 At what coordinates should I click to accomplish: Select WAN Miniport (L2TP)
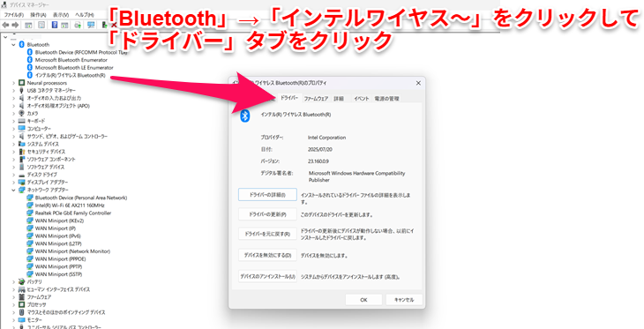point(57,243)
